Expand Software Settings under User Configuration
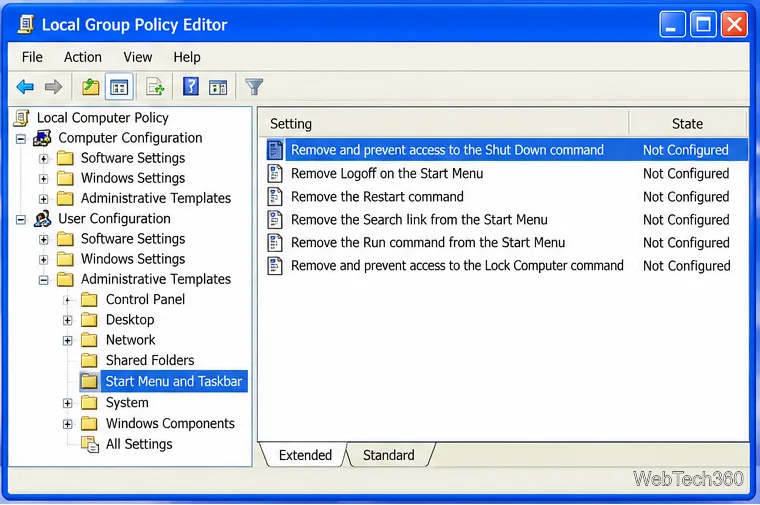Image resolution: width=760 pixels, height=505 pixels. point(44,239)
